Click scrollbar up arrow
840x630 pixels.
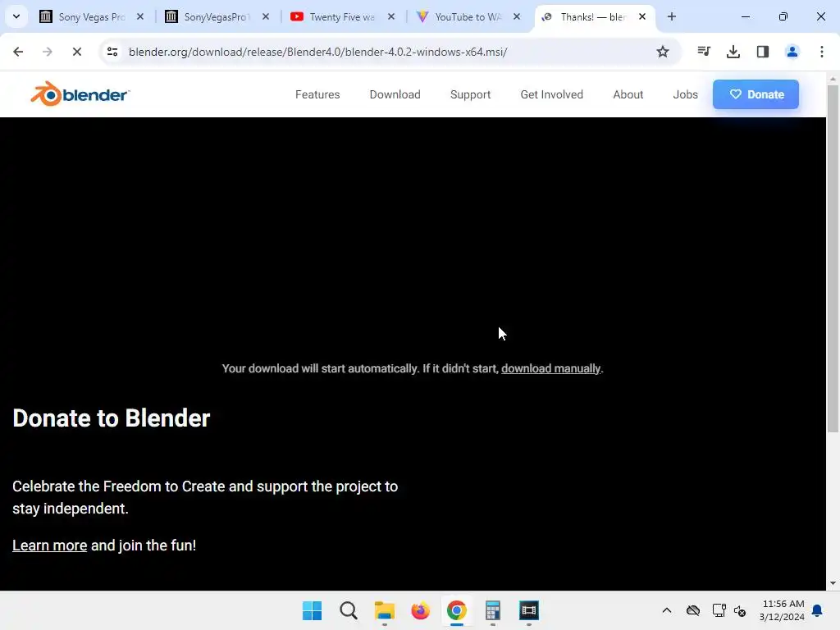pyautogui.click(x=833, y=79)
